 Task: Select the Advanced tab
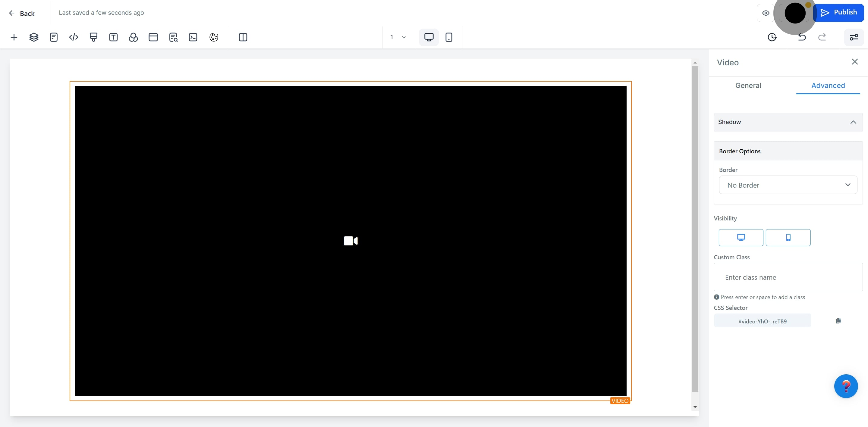point(828,86)
